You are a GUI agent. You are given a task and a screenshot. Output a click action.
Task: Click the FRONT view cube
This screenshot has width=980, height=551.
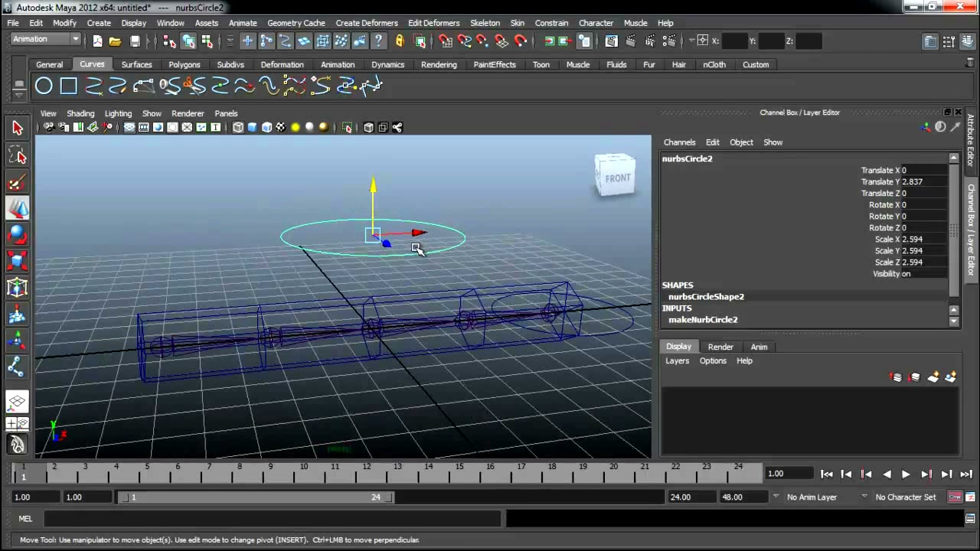pos(616,175)
